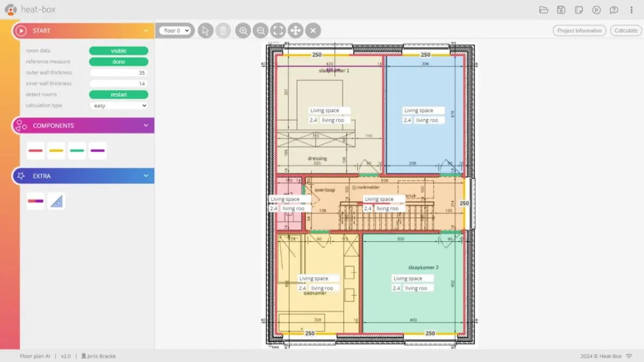Collapse the COMPONENTS section
The image size is (644, 362).
pyautogui.click(x=145, y=125)
